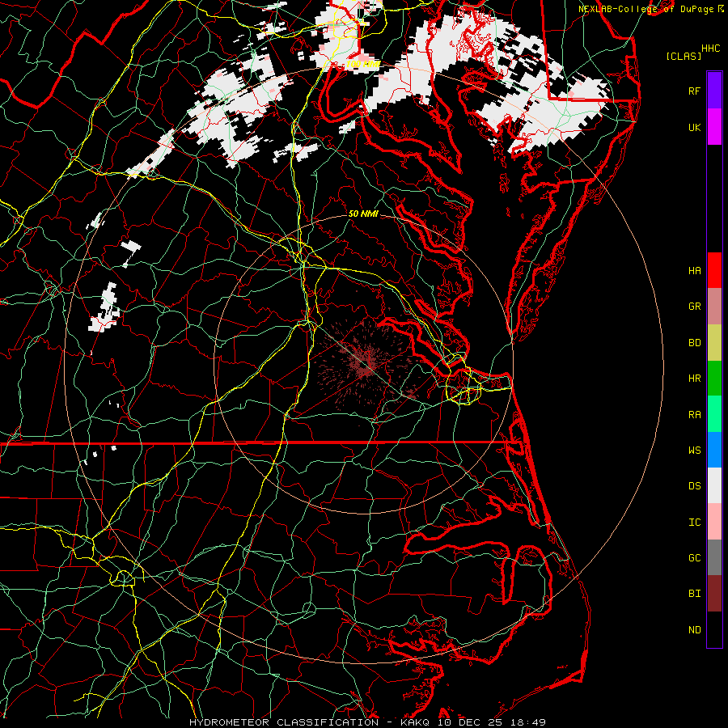Click the '[CLAS]' units label

(684, 56)
